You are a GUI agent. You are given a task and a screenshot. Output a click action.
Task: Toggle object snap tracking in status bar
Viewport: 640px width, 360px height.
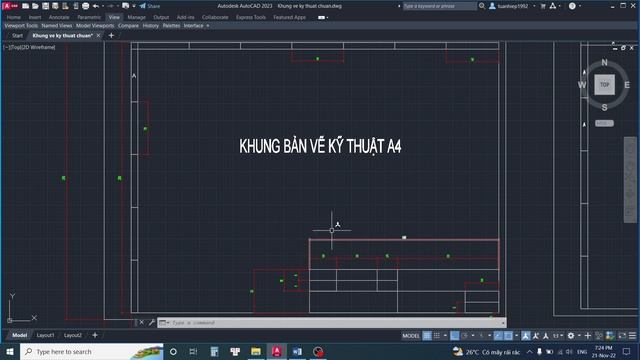coord(498,336)
